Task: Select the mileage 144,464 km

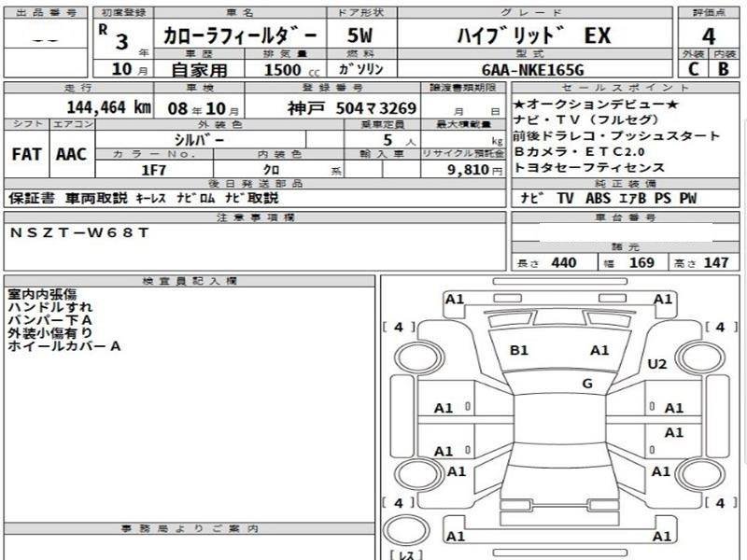Action: [108, 107]
